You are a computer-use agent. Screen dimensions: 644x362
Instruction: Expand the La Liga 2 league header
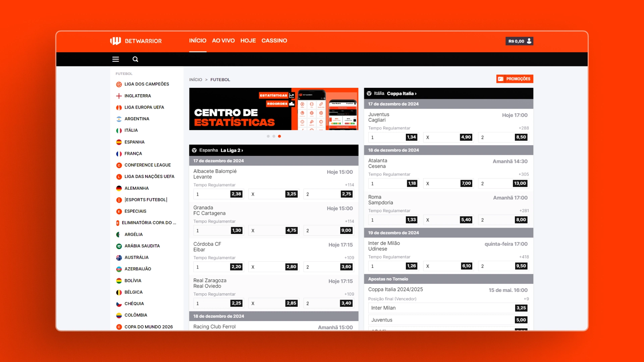click(x=274, y=150)
